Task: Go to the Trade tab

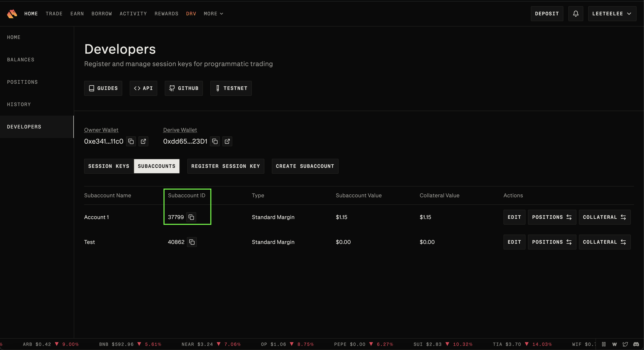Action: click(x=54, y=14)
